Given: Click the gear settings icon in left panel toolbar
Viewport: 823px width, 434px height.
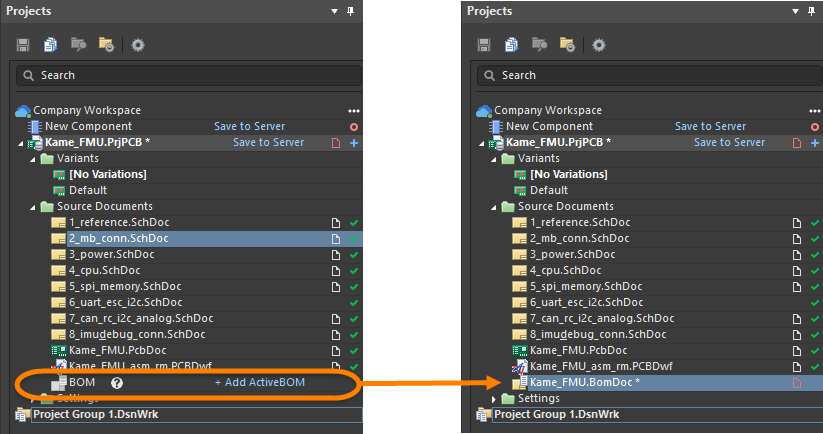Looking at the screenshot, I should pos(138,45).
